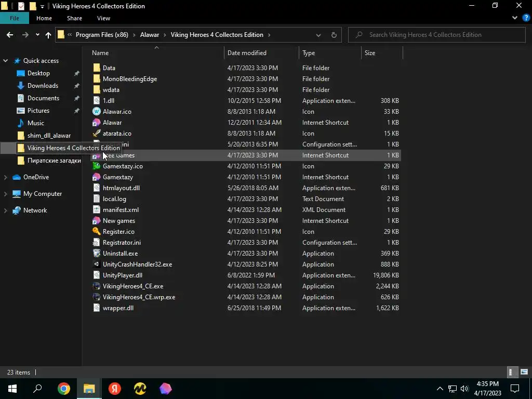This screenshot has height=399, width=532.
Task: Select the Gamextazy Internet Shortcut name
Action: point(118,177)
